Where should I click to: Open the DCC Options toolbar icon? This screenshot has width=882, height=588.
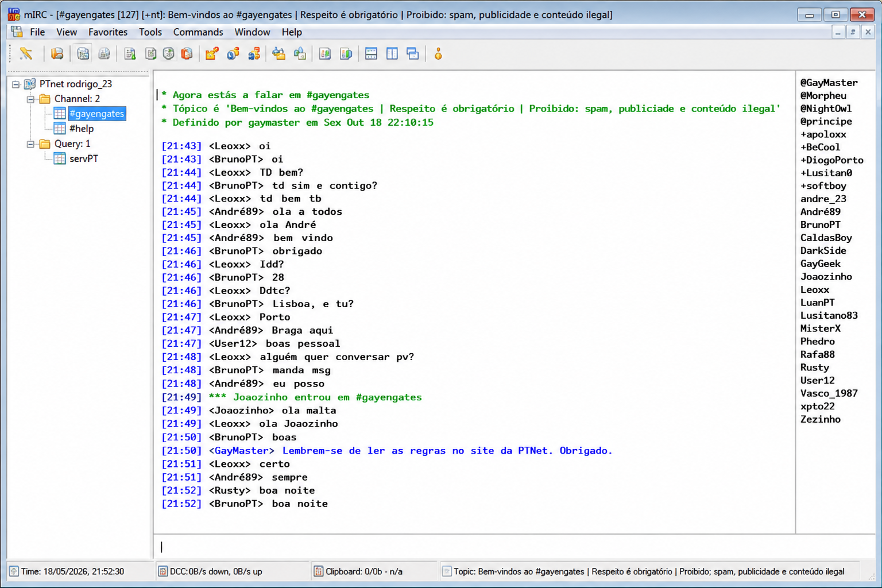tap(254, 54)
